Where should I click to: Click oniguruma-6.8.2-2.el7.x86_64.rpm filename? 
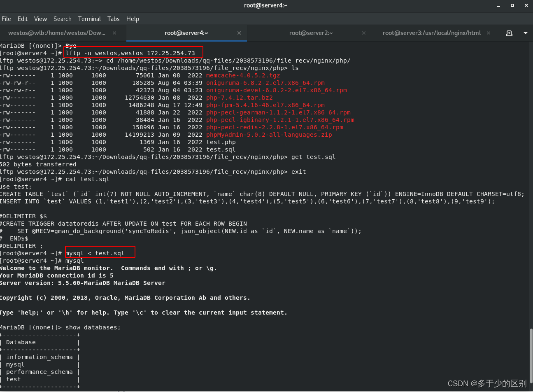[x=265, y=83]
